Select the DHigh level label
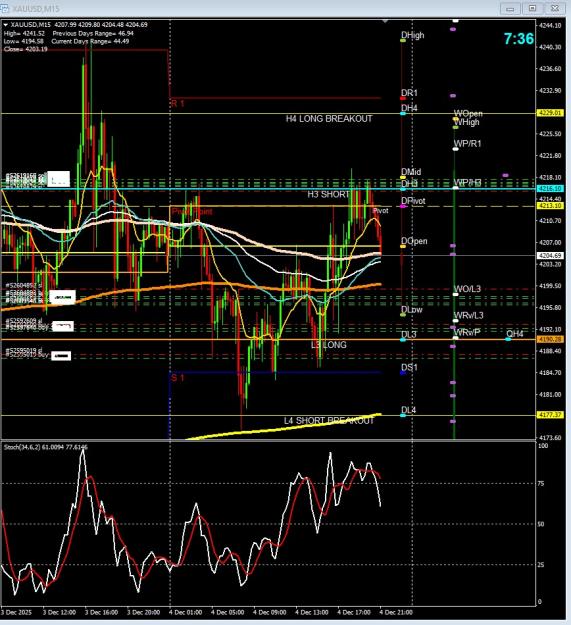Screen dimensions: 571x625 tap(412, 35)
